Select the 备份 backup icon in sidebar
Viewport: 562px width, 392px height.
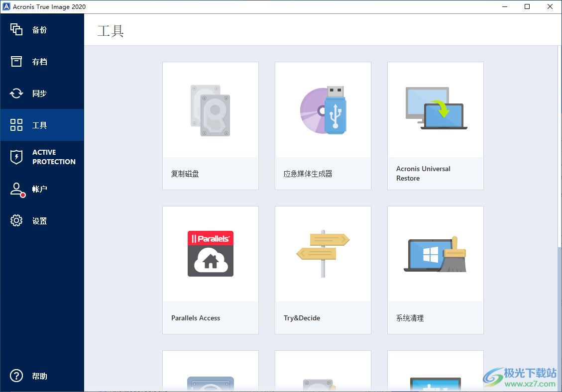pyautogui.click(x=16, y=30)
